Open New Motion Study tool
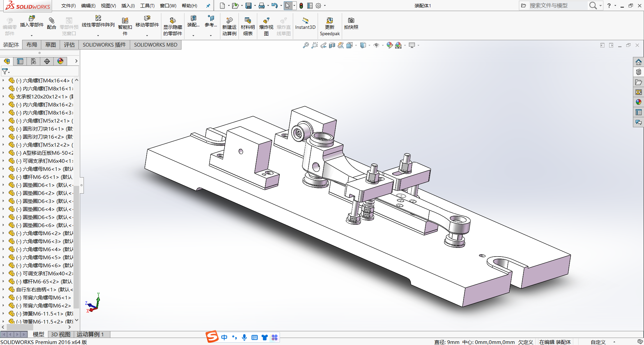 point(229,20)
